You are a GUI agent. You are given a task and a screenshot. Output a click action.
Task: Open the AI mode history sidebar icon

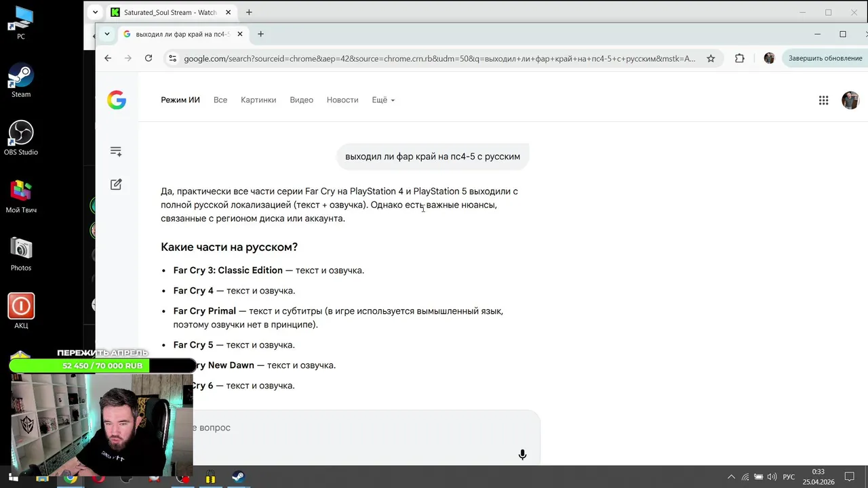click(116, 152)
